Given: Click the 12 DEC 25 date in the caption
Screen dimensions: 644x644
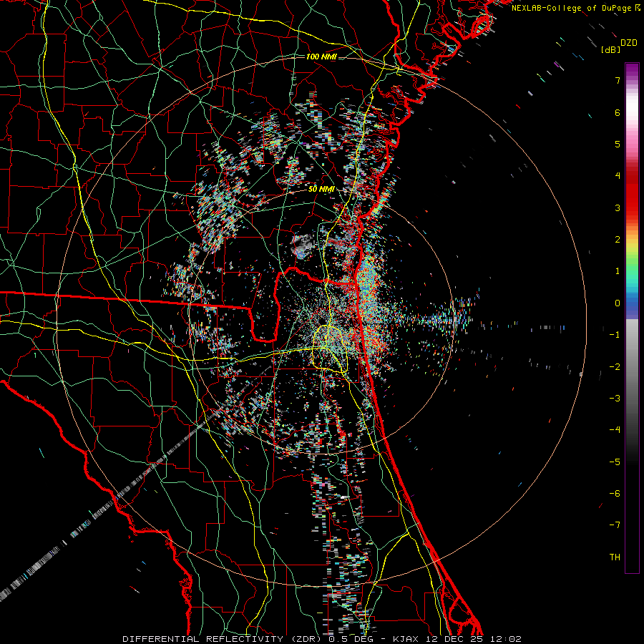Looking at the screenshot, I should (454, 639).
